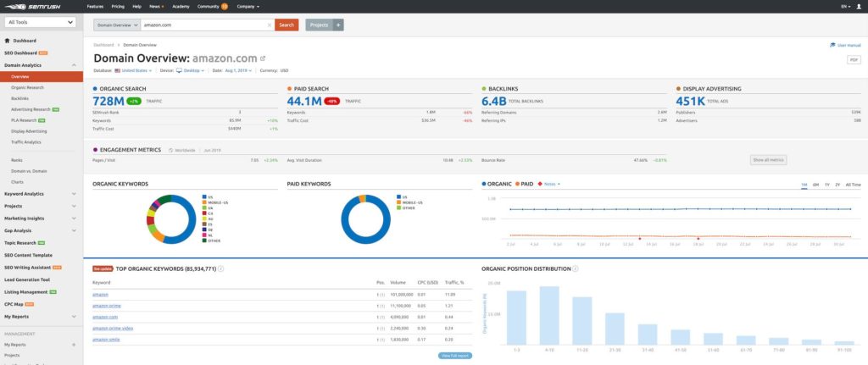Open Organic Position Distribution info icon

tap(576, 268)
